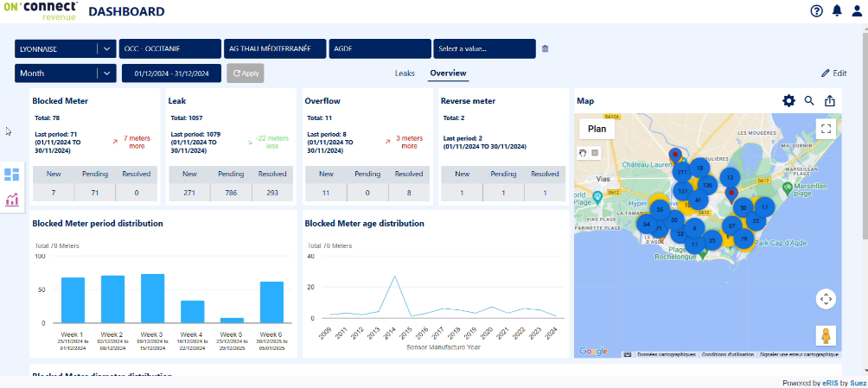868x388 pixels.
Task: Clear filters with the trash icon
Action: 545,48
